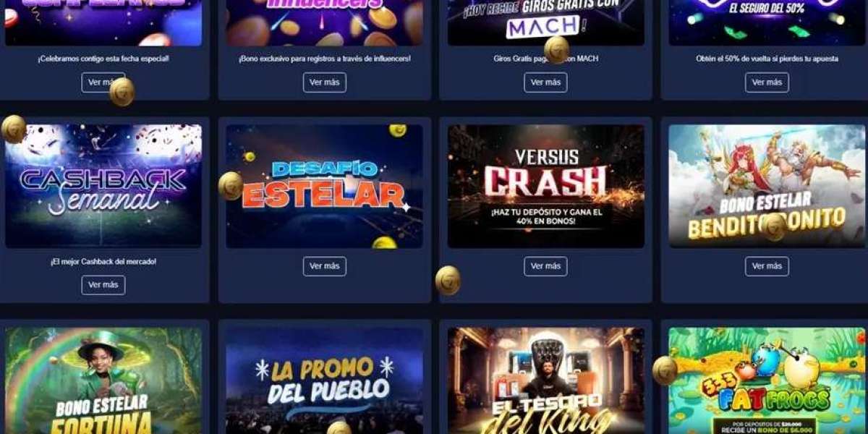The height and width of the screenshot is (434, 868).
Task: Click the gold coin on Bendito Bonito banner
Action: click(x=774, y=226)
